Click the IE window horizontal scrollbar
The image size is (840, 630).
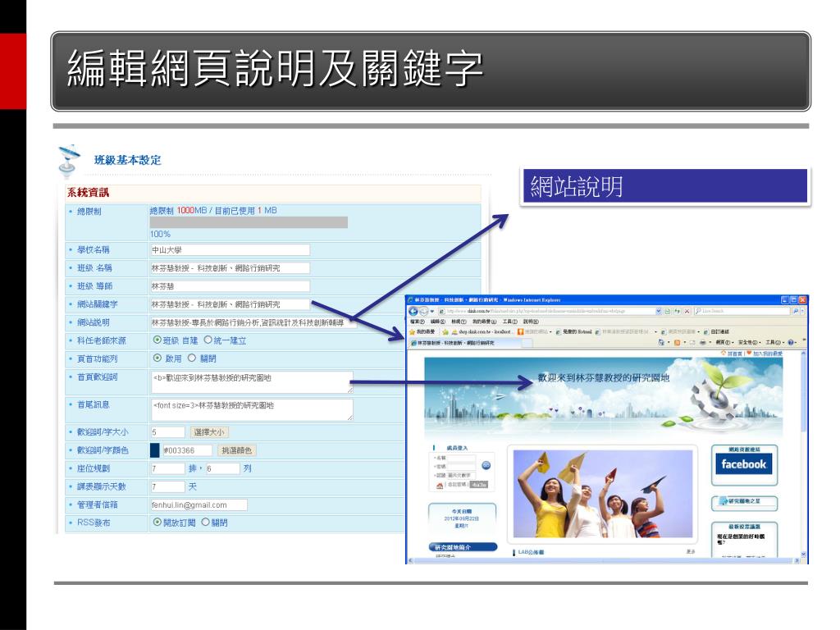tap(604, 561)
